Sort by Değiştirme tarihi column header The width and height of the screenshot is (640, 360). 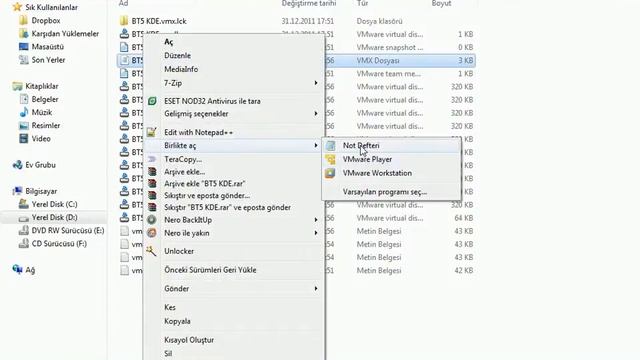click(309, 3)
